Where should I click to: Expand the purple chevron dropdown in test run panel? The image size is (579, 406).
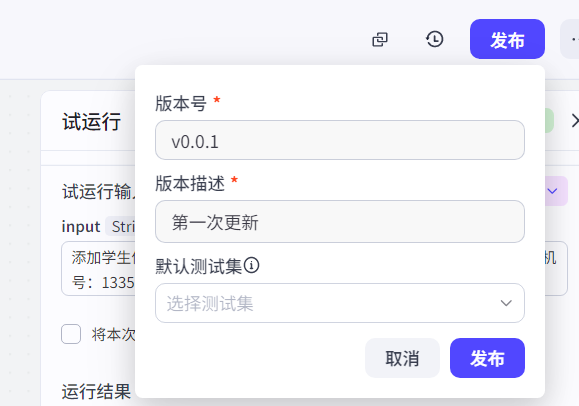(552, 191)
